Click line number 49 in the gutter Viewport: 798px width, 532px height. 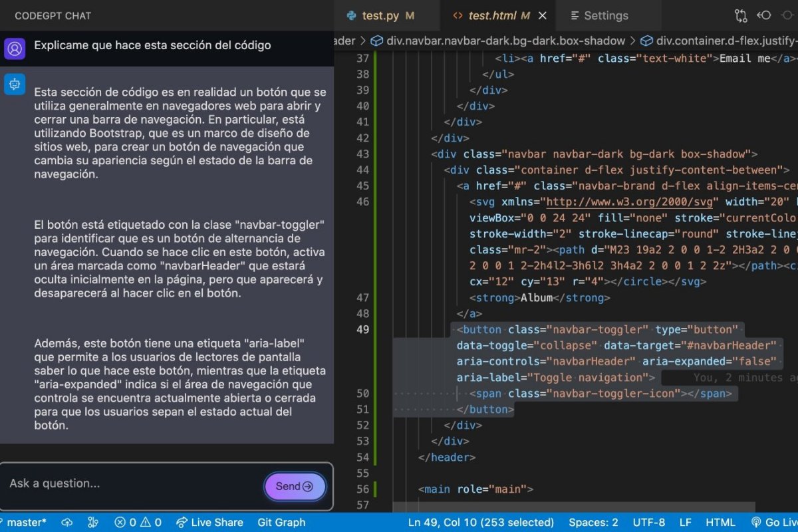point(362,329)
